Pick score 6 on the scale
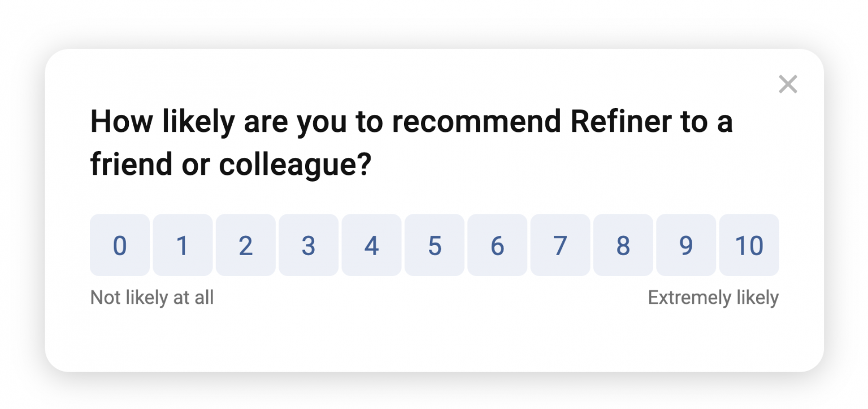The width and height of the screenshot is (868, 409). [x=497, y=245]
